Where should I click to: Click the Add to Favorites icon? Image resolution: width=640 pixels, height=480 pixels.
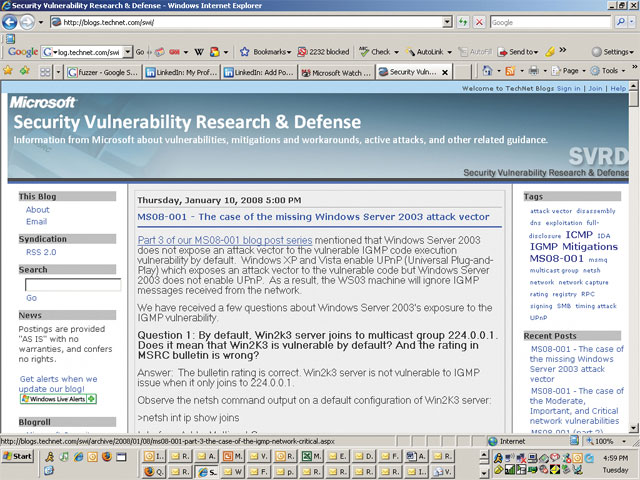24,71
